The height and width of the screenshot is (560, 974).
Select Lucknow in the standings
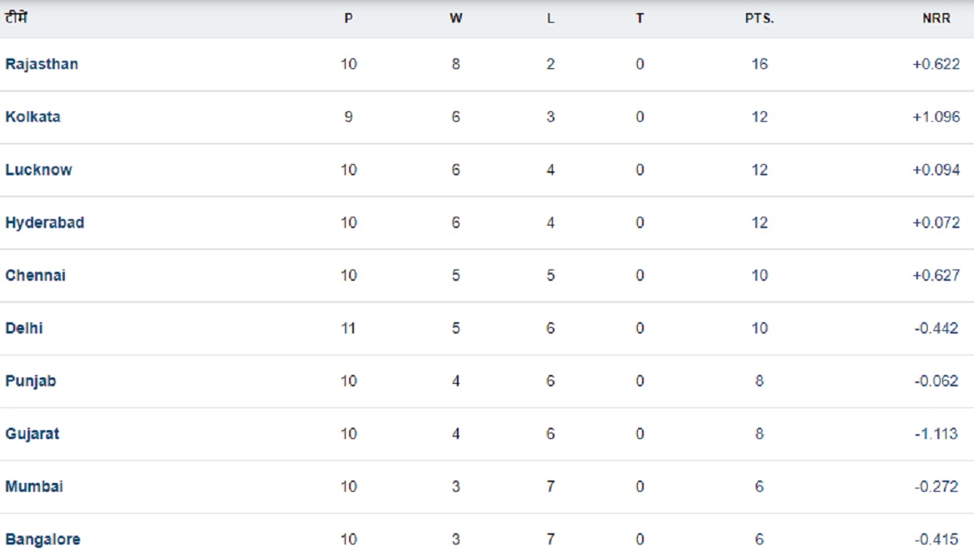tap(38, 170)
